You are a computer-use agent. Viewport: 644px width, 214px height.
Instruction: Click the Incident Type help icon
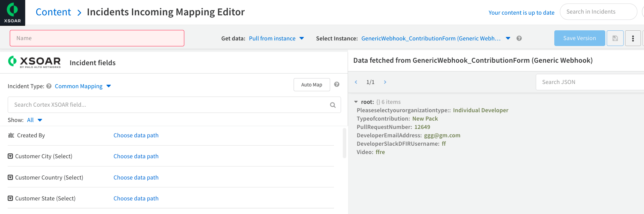(49, 86)
